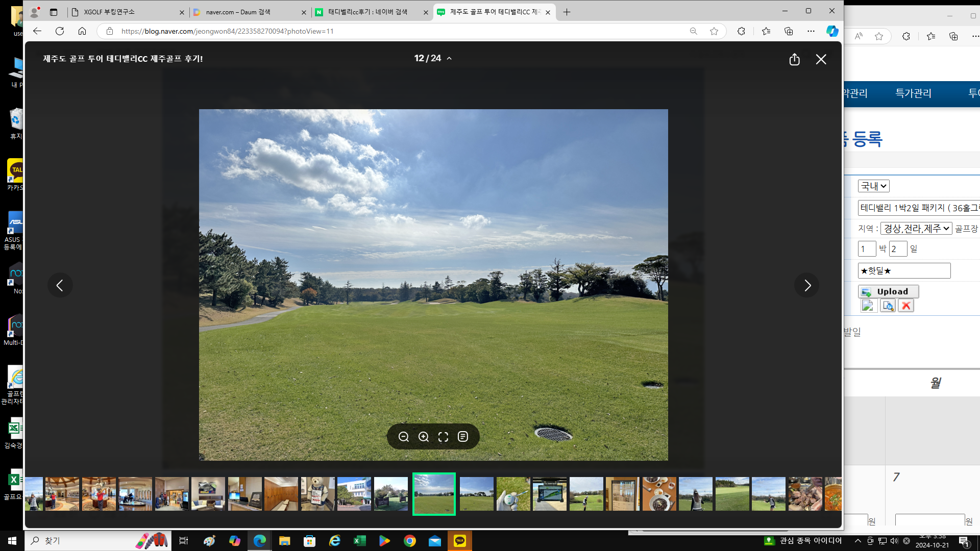The image size is (980, 551).
Task: Open File Explorer from taskbar
Action: click(x=284, y=541)
